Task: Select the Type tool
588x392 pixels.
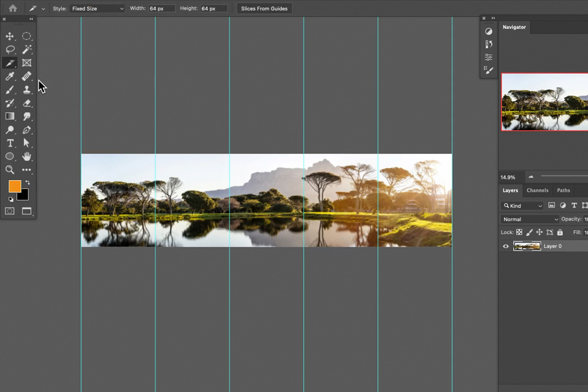Action: coord(10,143)
